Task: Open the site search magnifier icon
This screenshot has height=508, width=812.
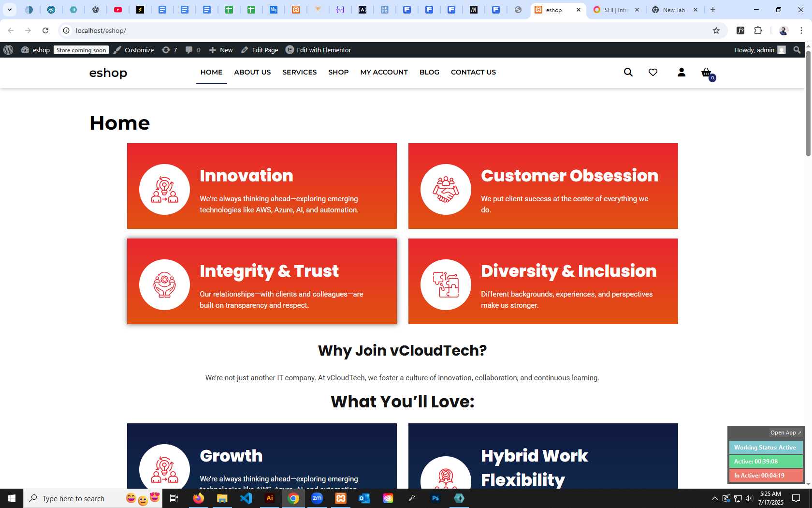Action: click(x=628, y=72)
